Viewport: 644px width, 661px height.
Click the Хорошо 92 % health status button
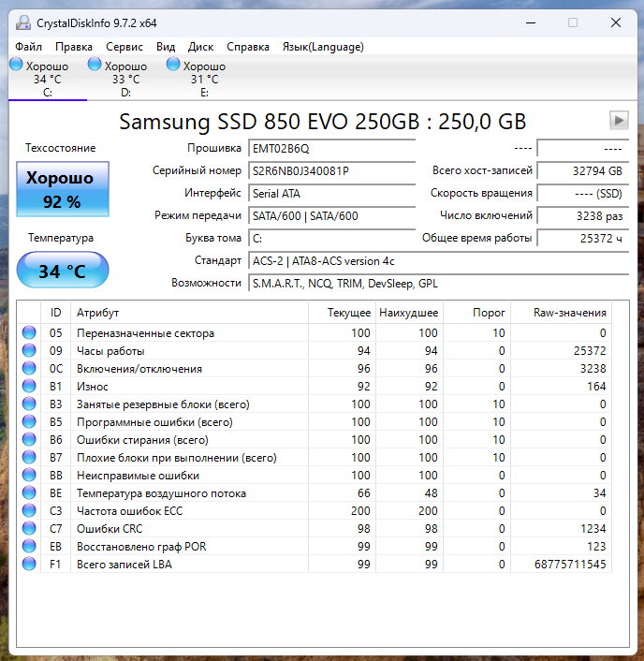63,189
